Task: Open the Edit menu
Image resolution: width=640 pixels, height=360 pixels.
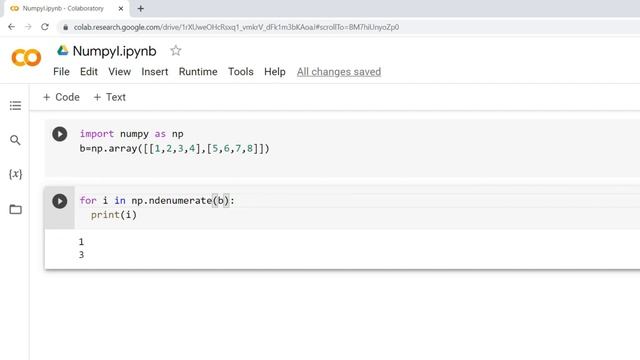Action: point(89,72)
